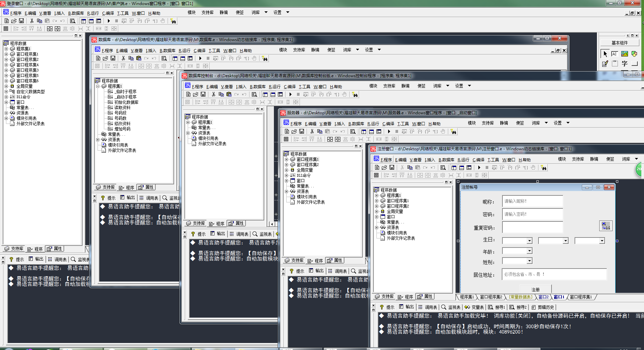Viewport: 644px width, 350px height.
Task: Click Cut scissors icon in 登录窗口 toolbar
Action: [32, 21]
